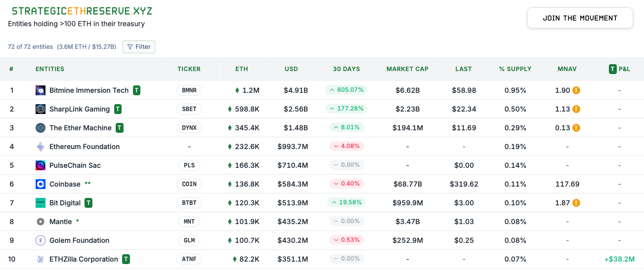
Task: Select the DYNX ticker badge
Action: [189, 128]
